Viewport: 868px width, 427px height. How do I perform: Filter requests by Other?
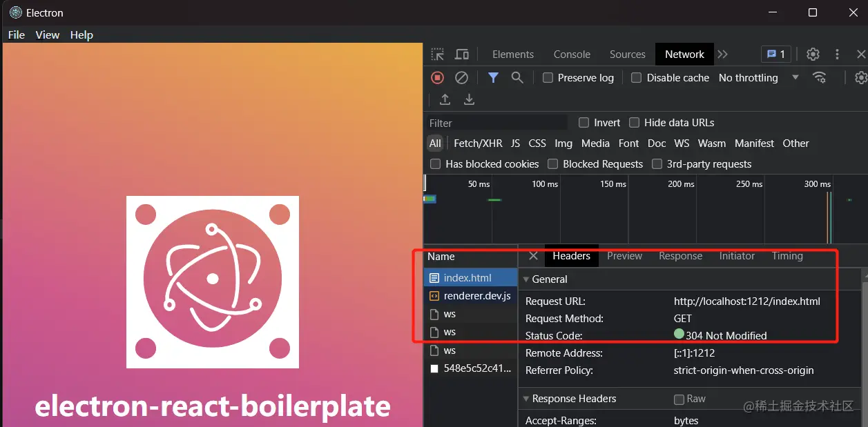tap(795, 143)
